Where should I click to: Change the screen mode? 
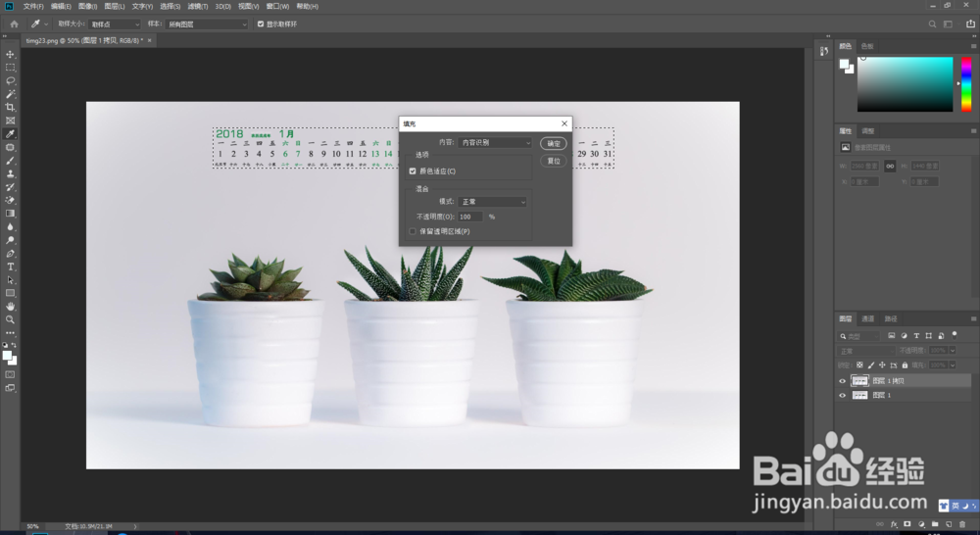(x=10, y=388)
